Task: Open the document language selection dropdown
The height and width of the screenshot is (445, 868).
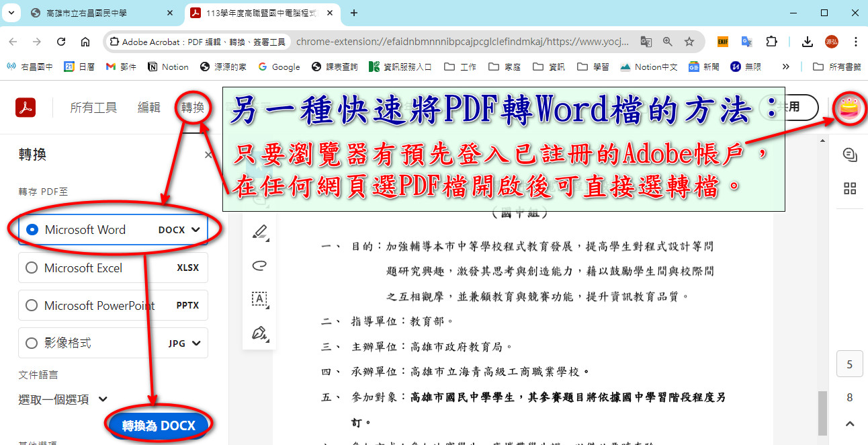Action: coord(63,399)
